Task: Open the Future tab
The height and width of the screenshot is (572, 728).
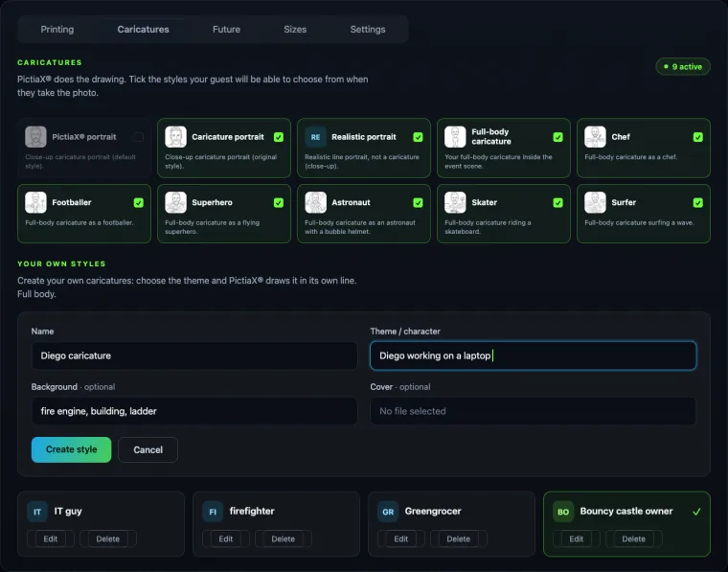Action: (x=227, y=30)
